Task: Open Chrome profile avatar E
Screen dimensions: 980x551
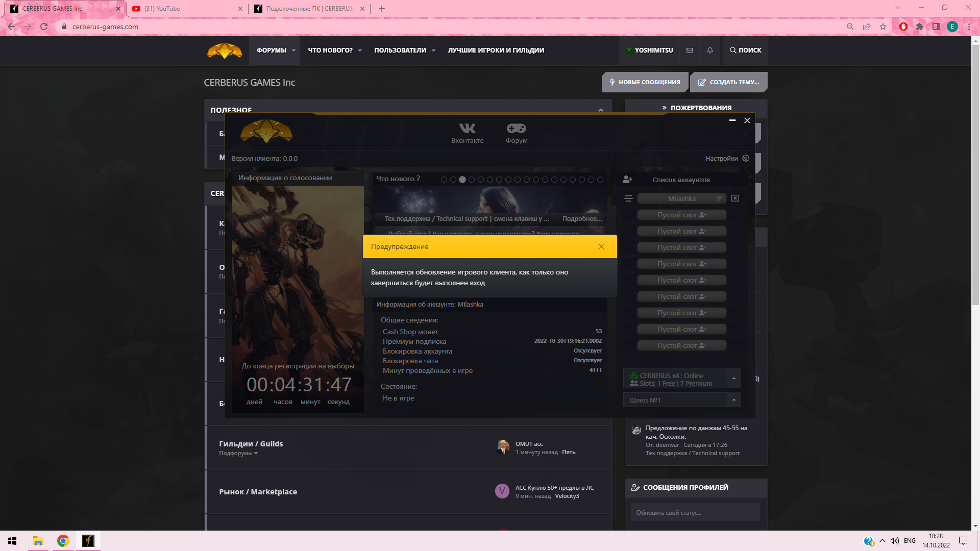Action: pyautogui.click(x=952, y=27)
